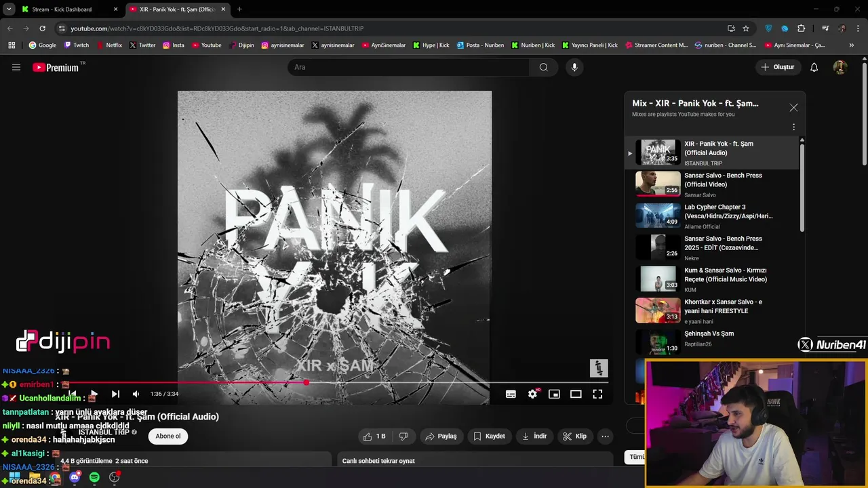This screenshot has height=488, width=868.
Task: Open Bench Press 2025 EDİT playlist video
Action: [711, 248]
